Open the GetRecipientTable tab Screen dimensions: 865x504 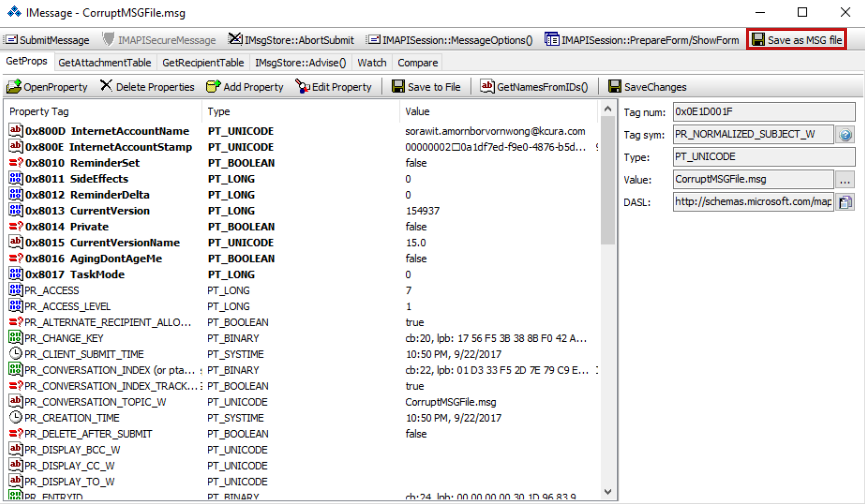[203, 63]
